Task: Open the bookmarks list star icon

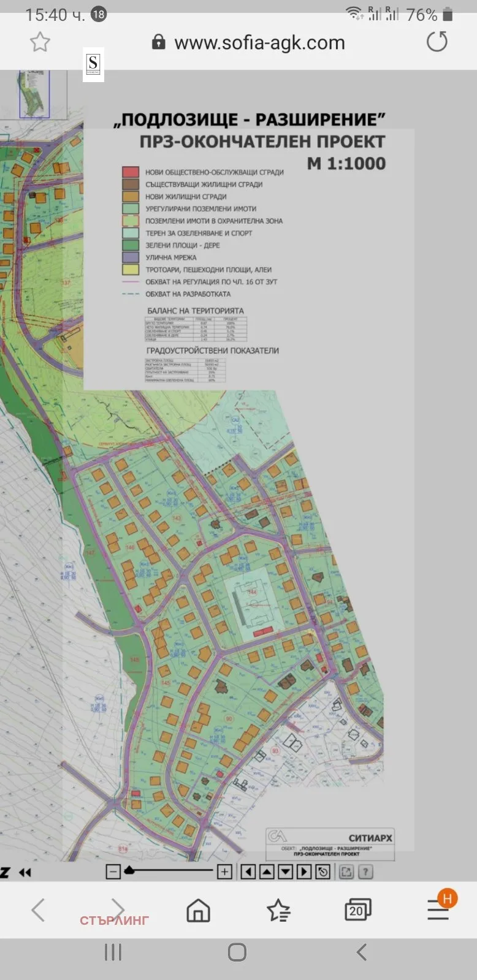Action: coord(278,910)
